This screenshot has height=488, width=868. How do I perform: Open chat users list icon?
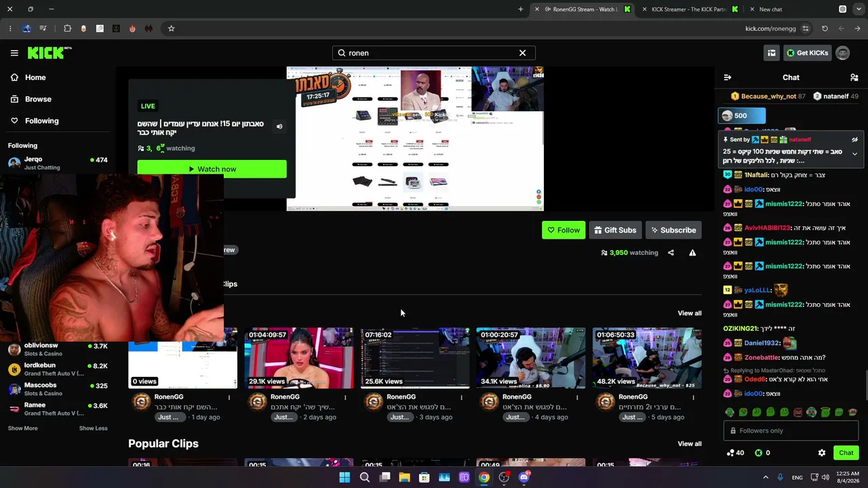pyautogui.click(x=854, y=77)
